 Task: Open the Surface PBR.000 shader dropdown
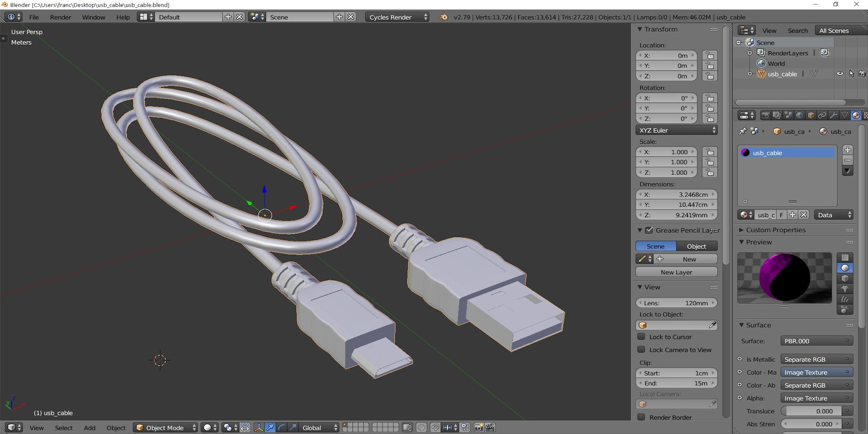tap(816, 341)
